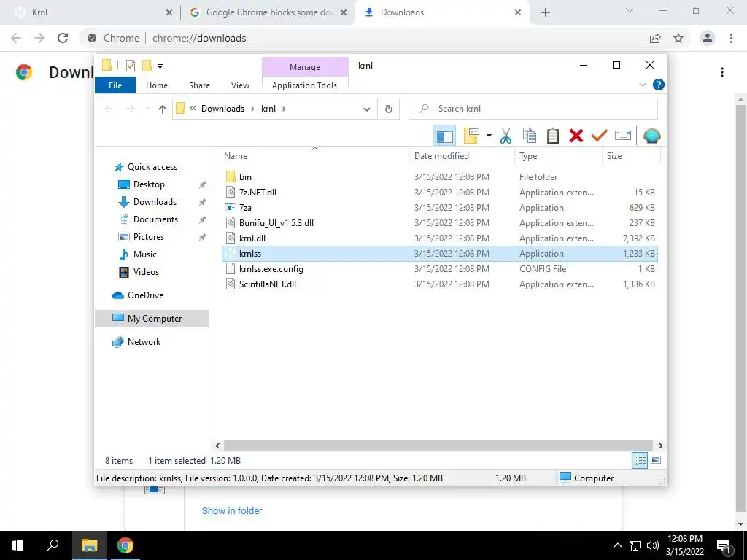Click the Properties quick access toolbar icon
Image resolution: width=747 pixels, height=560 pixels.
[x=130, y=66]
